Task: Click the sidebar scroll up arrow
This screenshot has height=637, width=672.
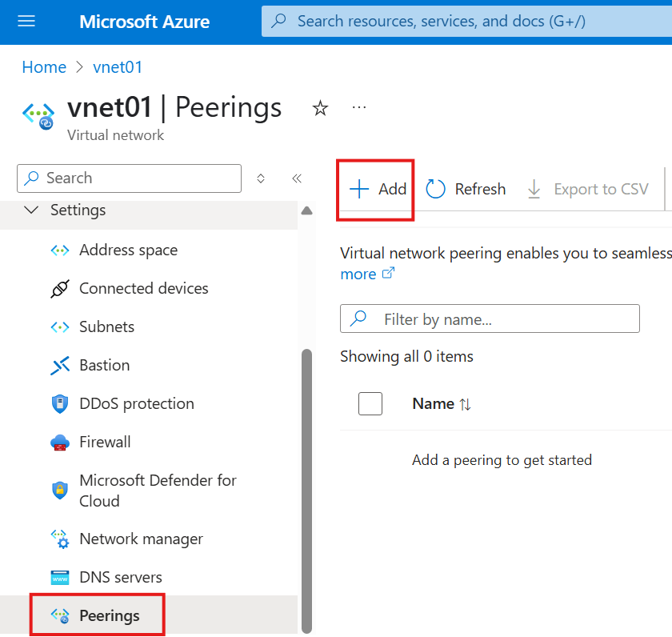Action: 307,210
